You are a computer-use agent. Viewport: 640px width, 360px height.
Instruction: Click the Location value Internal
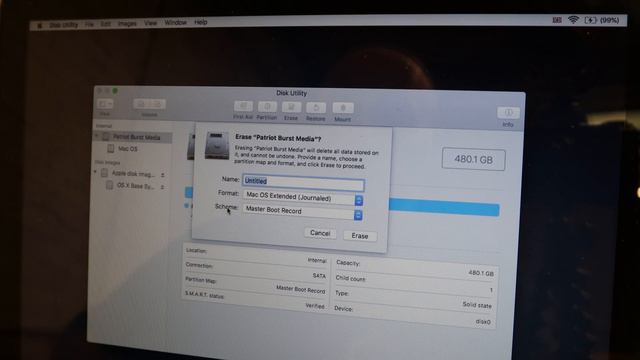[x=317, y=260]
